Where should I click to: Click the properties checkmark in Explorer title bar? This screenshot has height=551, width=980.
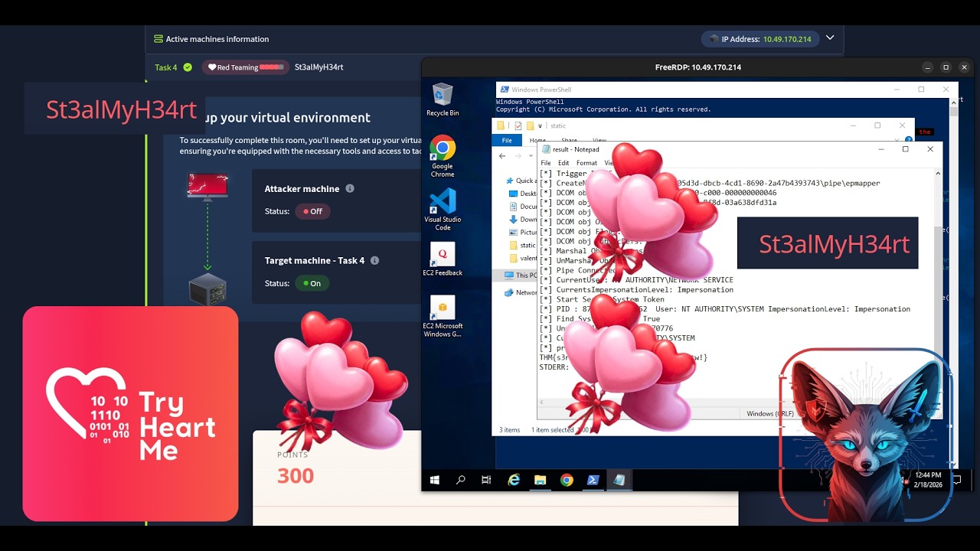518,126
